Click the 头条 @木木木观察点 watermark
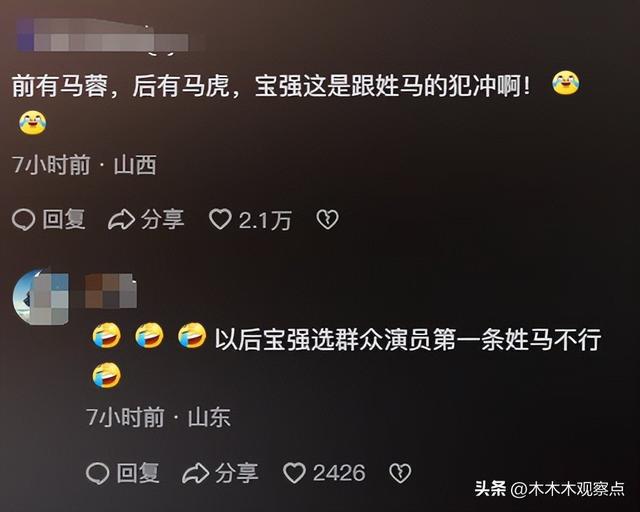The height and width of the screenshot is (512, 640). 549,489
